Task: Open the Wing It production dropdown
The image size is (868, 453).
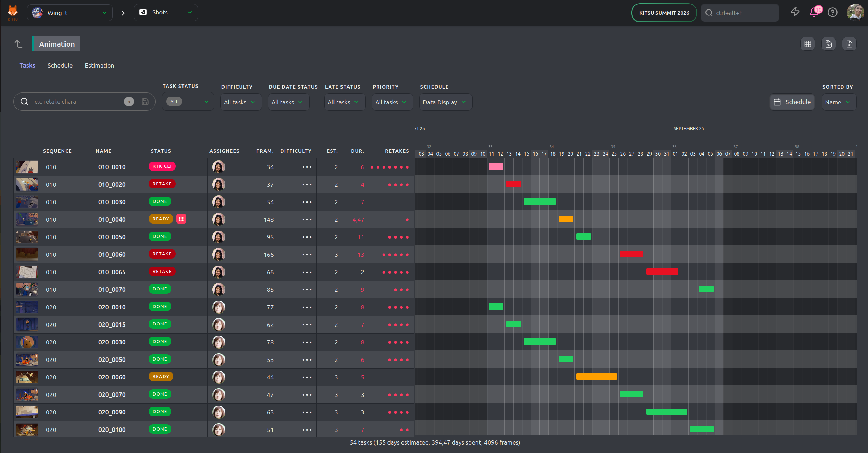Action: pos(70,13)
